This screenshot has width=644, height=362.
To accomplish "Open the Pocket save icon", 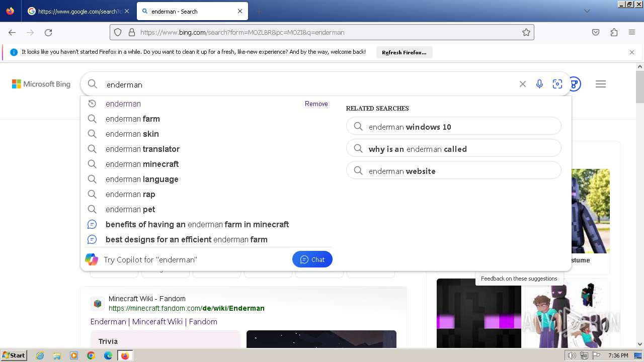I will pos(596,32).
